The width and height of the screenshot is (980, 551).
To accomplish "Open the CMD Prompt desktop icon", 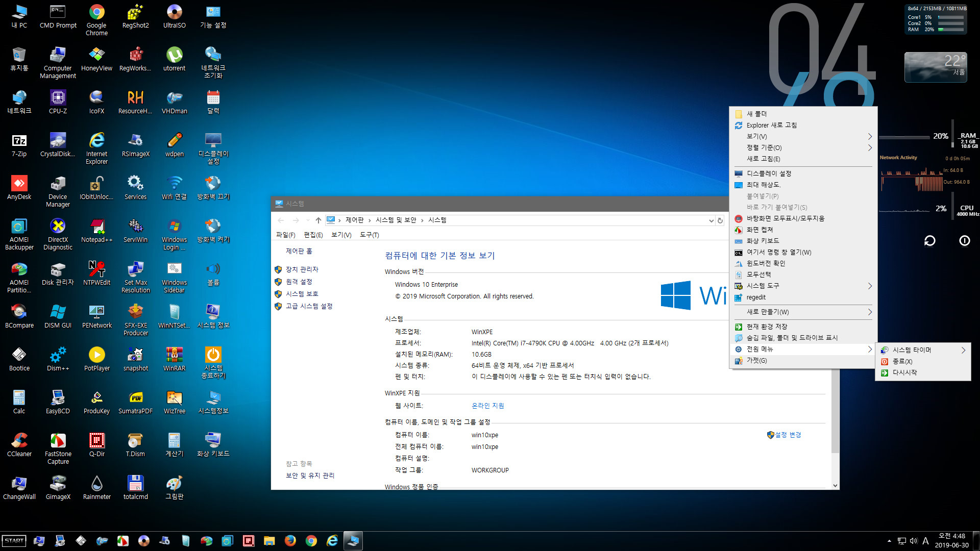I will tap(58, 16).
